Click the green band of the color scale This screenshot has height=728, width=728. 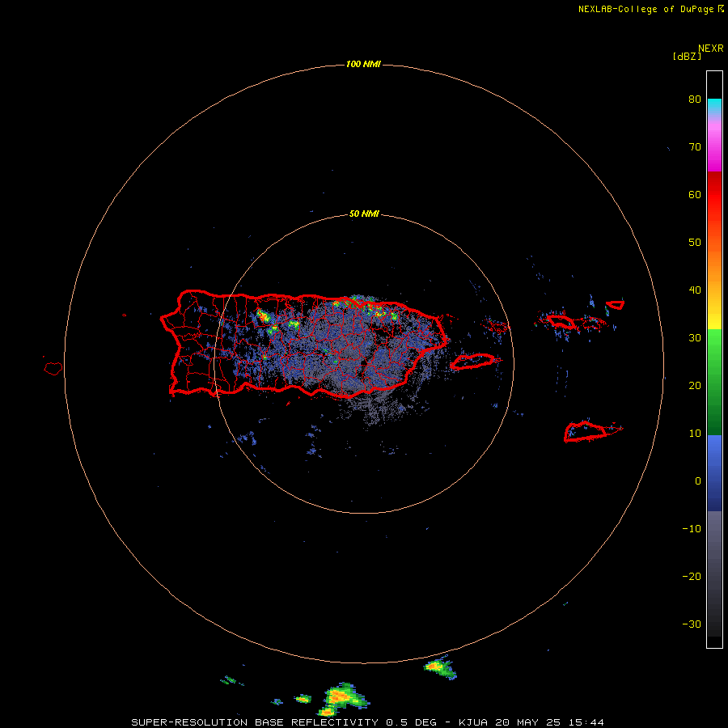click(x=714, y=382)
